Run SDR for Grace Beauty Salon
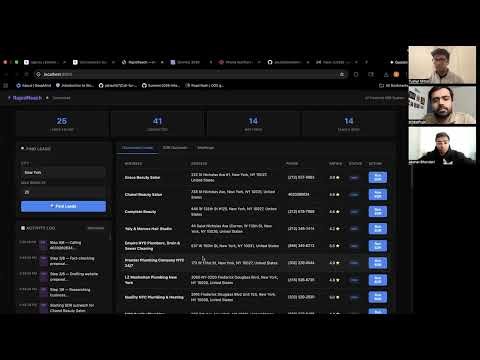This screenshot has height=360, width=480. (378, 177)
